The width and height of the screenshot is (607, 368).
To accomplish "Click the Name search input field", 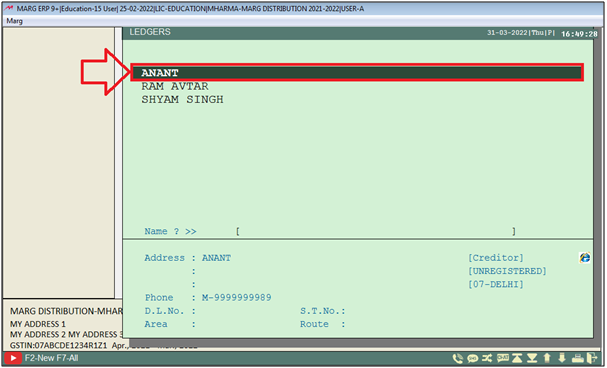I will (376, 231).
